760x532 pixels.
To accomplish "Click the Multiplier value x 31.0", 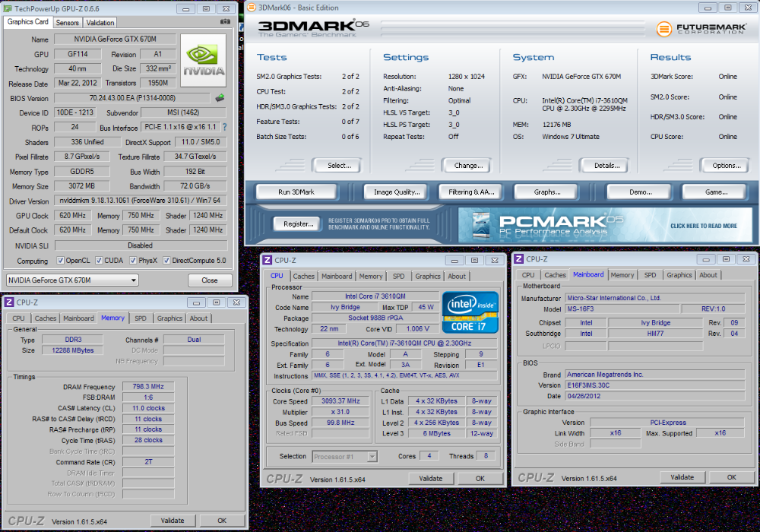I will 340,412.
